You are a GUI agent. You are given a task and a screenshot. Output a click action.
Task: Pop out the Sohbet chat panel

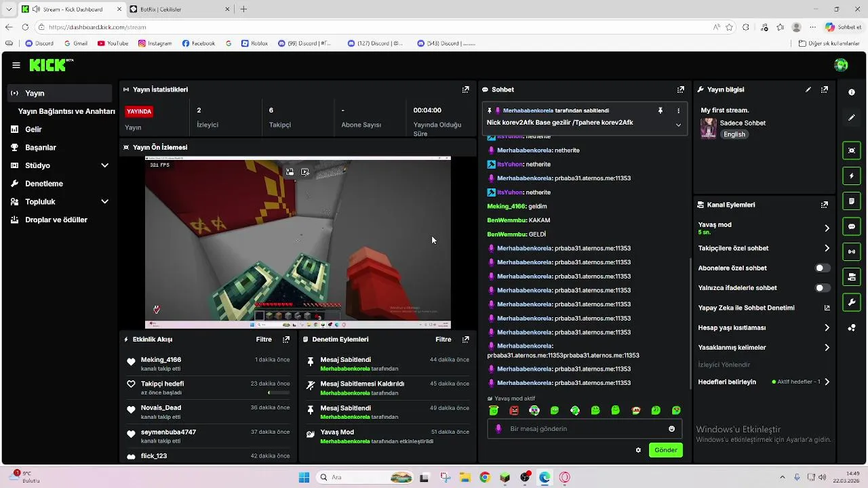680,89
